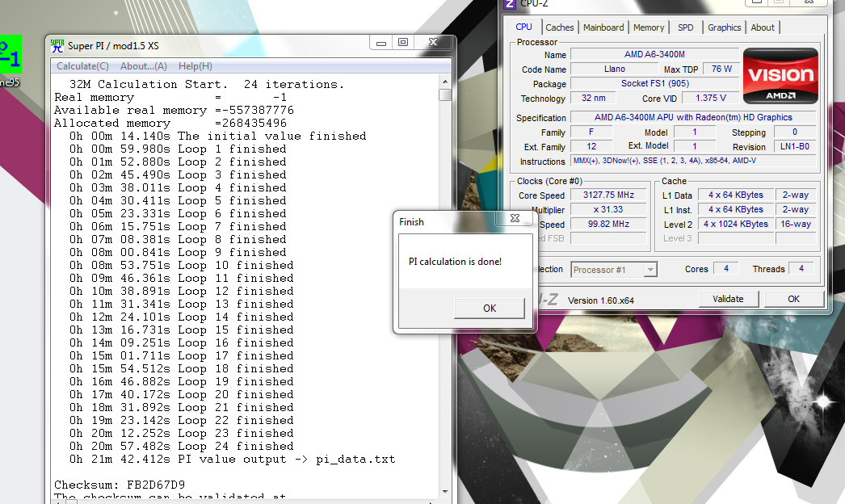
Task: Click the '1.375 V' Core VID value
Action: coord(710,98)
